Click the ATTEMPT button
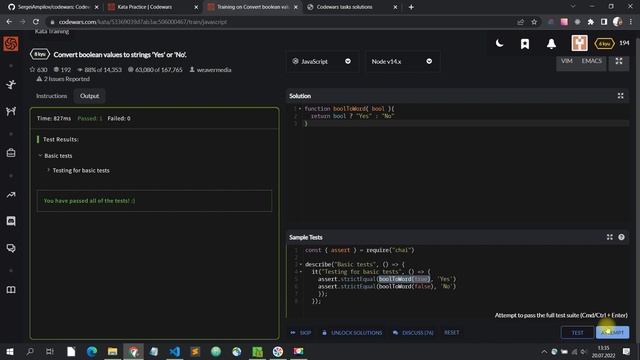The height and width of the screenshot is (360, 640). pos(612,333)
